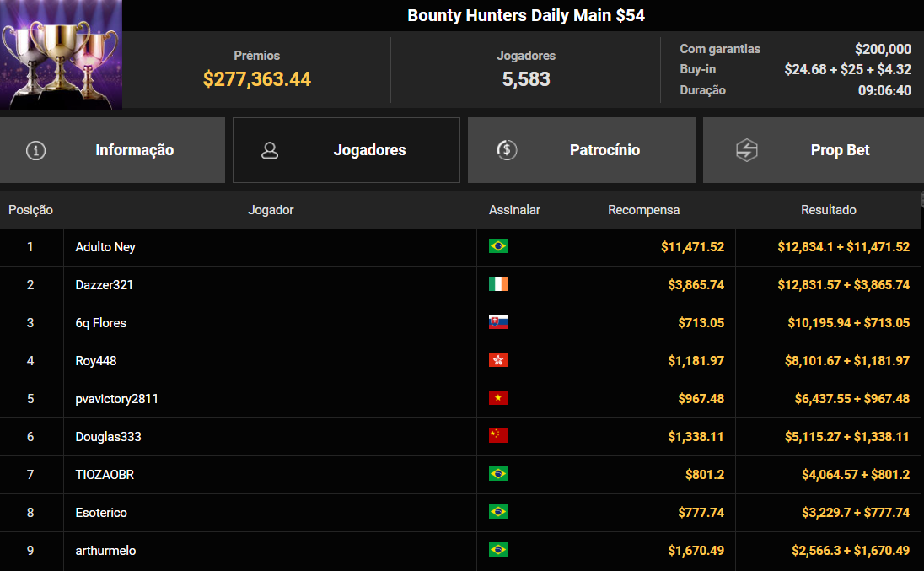Screen dimensions: 924x571
Task: Switch to the Jogadores tab
Action: pyautogui.click(x=369, y=149)
